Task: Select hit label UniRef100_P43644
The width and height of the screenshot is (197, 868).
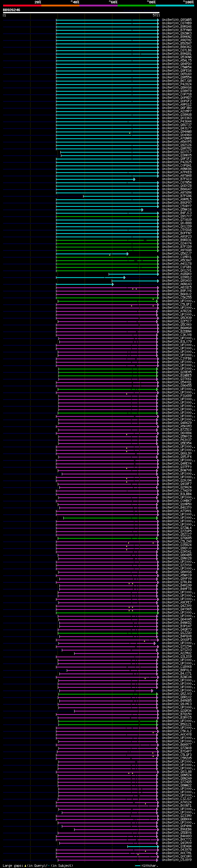Action: [x=176, y=122]
